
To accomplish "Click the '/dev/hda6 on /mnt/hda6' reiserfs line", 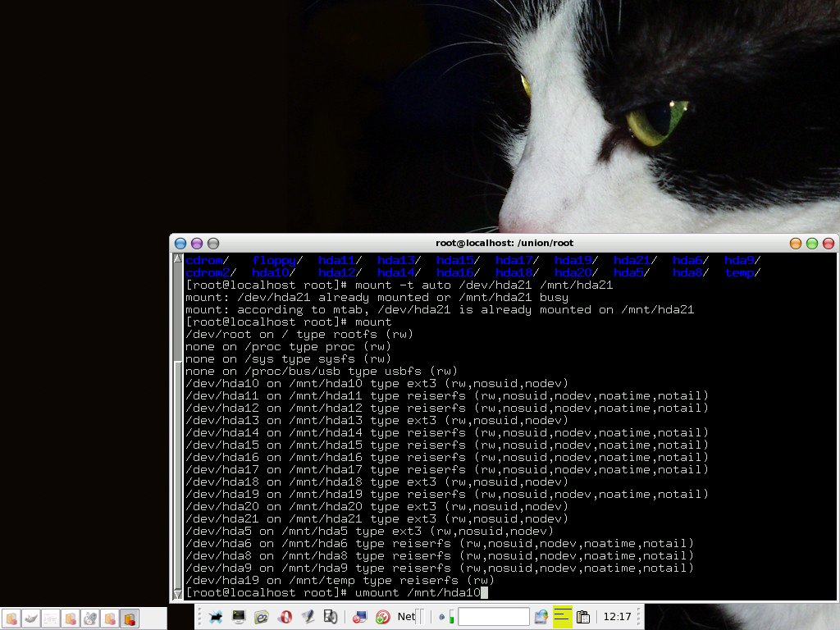I will pyautogui.click(x=440, y=544).
